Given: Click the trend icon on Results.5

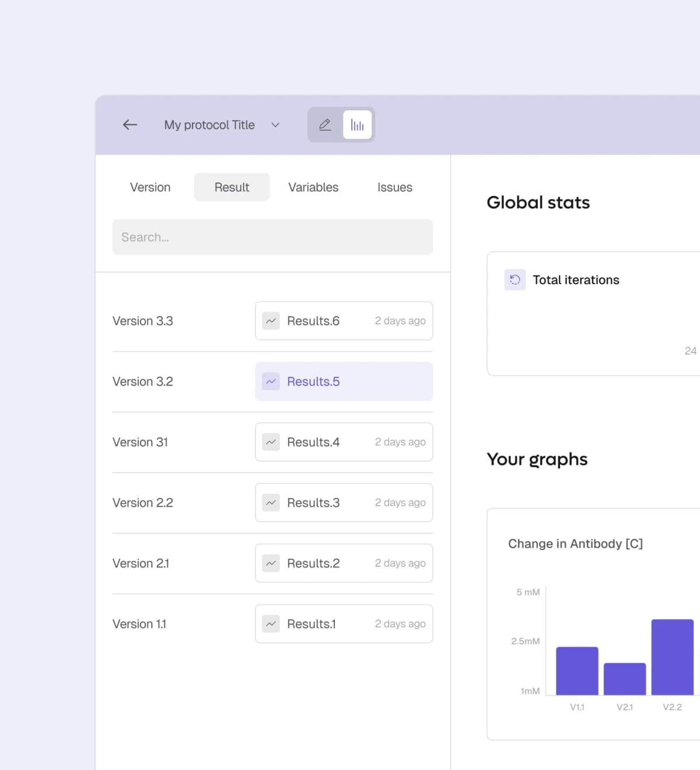Looking at the screenshot, I should (x=271, y=381).
